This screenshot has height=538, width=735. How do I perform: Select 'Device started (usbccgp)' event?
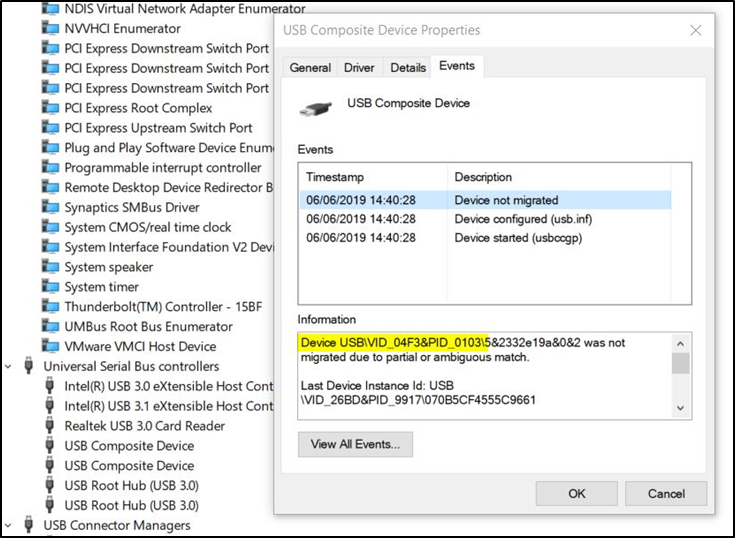pos(486,238)
